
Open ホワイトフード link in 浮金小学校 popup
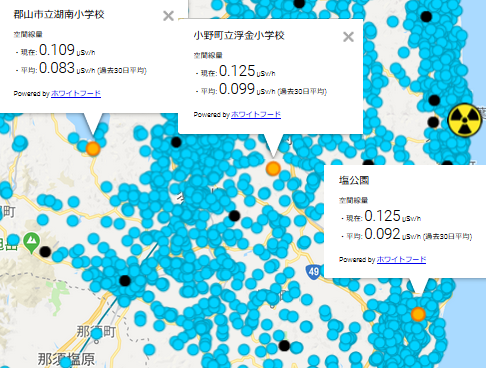(256, 114)
